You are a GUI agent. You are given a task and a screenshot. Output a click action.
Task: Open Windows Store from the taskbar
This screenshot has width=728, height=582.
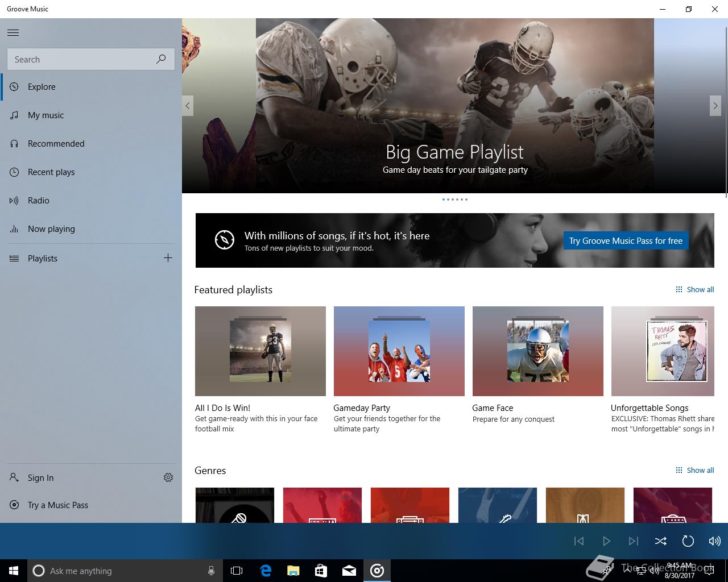[321, 571]
